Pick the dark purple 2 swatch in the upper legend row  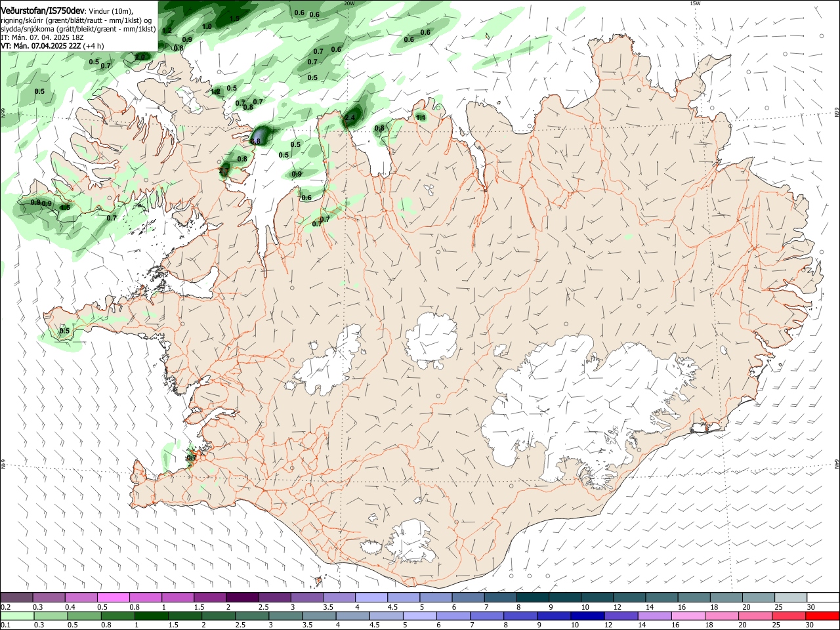tap(242, 598)
